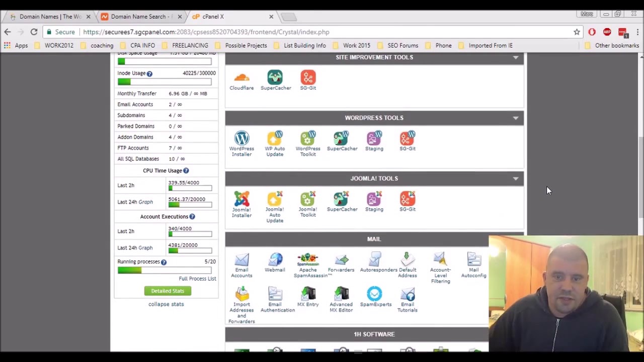Switch to the Domain Name Search tab

click(x=141, y=17)
